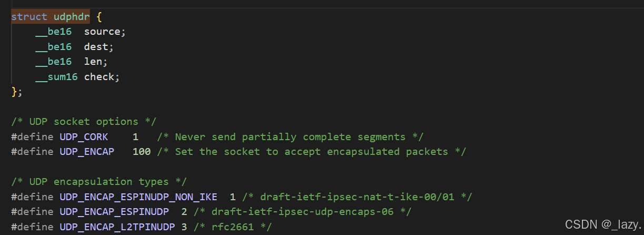This screenshot has height=235, width=644.
Task: Click the Never send partially complete segments comment
Action: 290,137
